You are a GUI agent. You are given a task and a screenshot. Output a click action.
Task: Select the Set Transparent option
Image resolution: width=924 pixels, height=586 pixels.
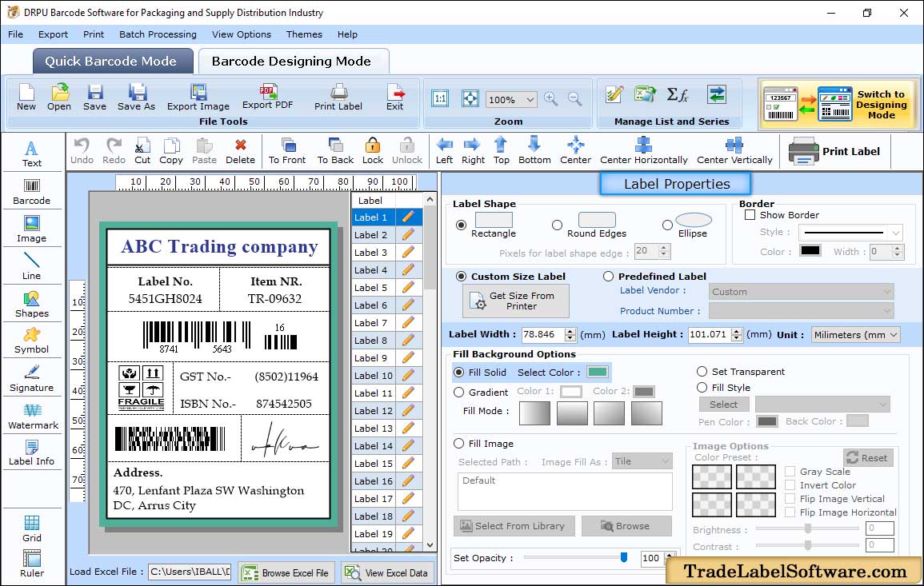702,372
